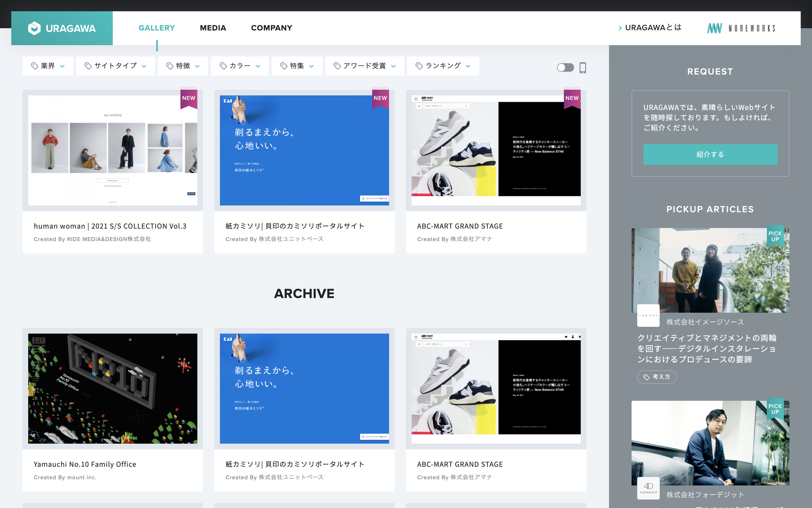Open the archive 紙カミソリ thumbnail
Viewport: 812px width, 508px height.
click(x=304, y=388)
